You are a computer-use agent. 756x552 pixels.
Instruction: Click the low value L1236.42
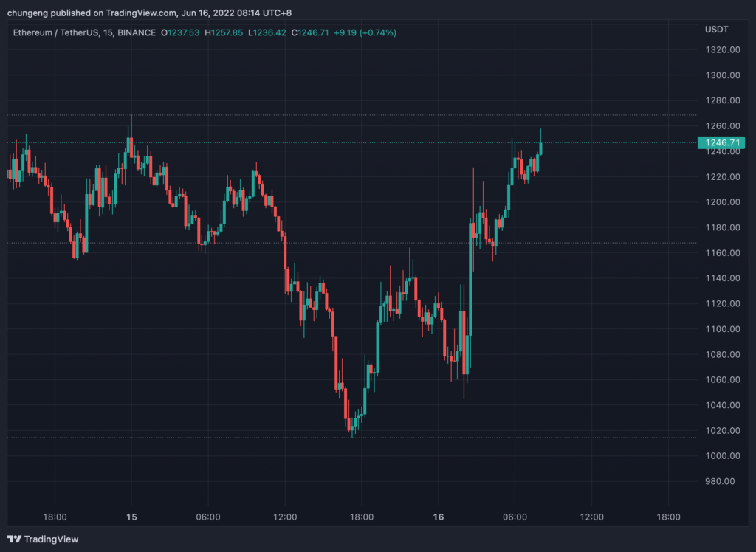coord(267,32)
